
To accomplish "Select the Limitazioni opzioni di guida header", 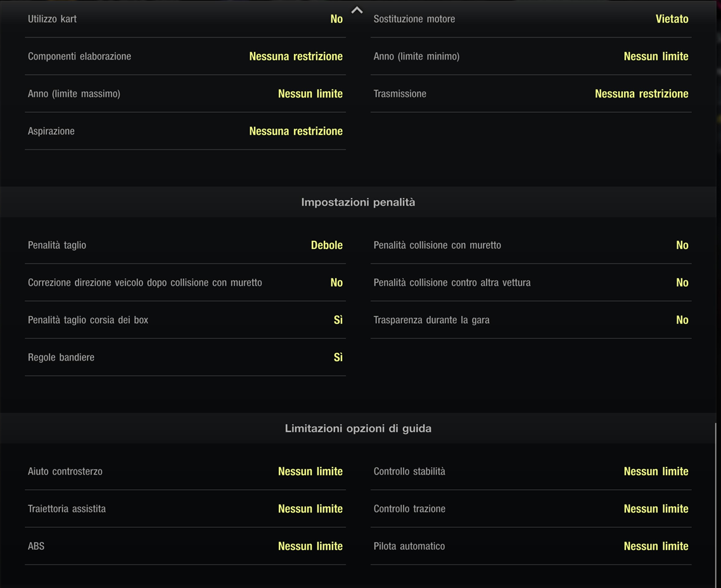I will (358, 428).
